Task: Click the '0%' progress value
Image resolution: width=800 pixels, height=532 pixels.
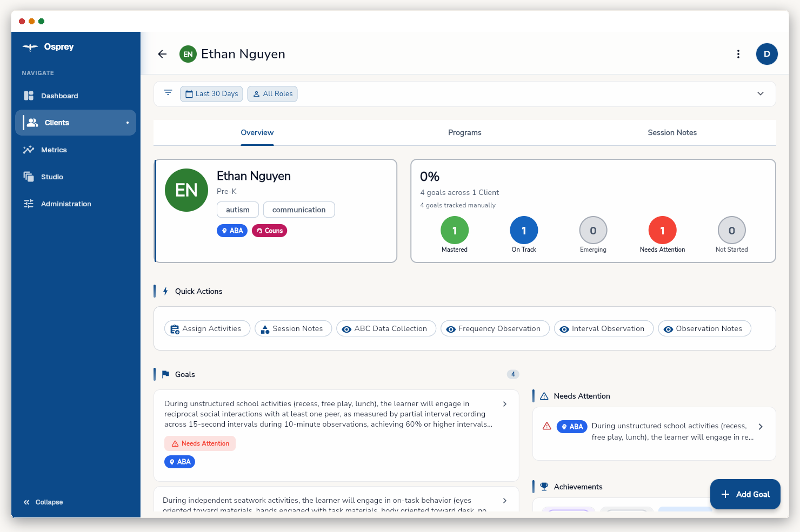Action: coord(430,177)
